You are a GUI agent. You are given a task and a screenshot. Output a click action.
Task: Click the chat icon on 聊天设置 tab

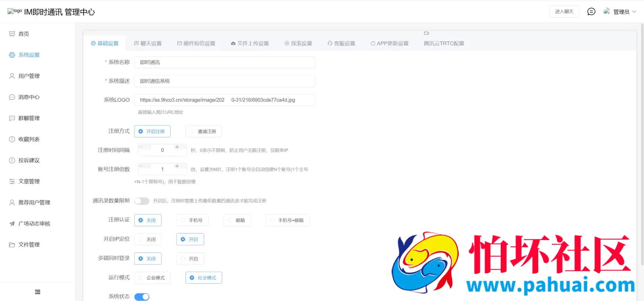coord(136,43)
